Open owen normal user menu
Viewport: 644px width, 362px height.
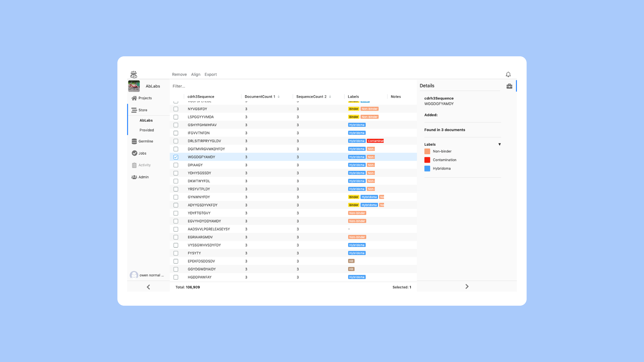151,275
